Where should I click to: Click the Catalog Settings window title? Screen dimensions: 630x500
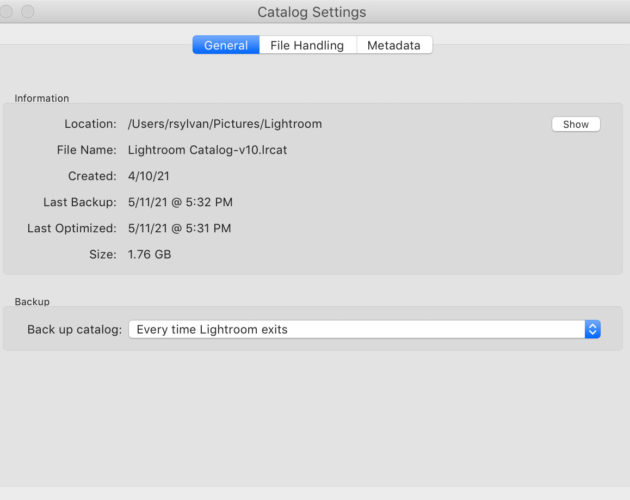click(312, 12)
